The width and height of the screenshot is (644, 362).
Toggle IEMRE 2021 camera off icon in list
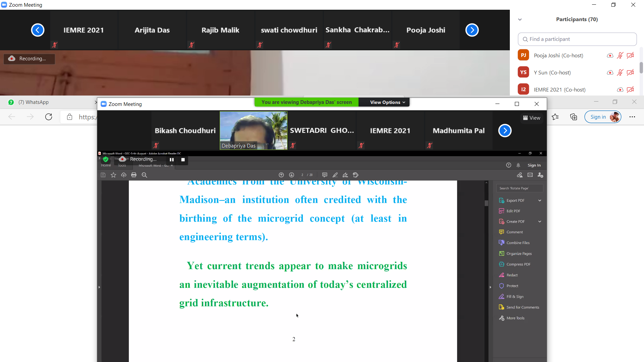pos(630,90)
